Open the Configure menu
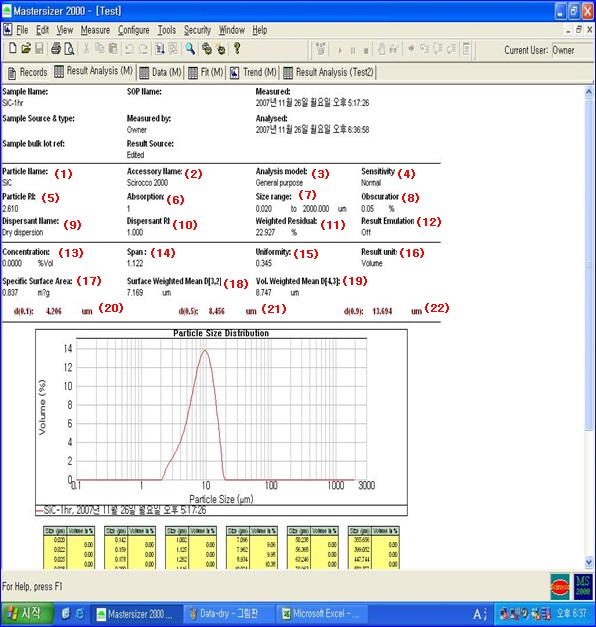Viewport: 596px width, 627px height. [134, 30]
